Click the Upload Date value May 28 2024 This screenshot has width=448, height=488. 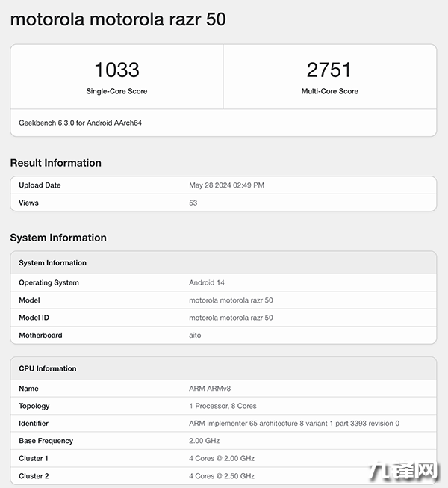(226, 185)
